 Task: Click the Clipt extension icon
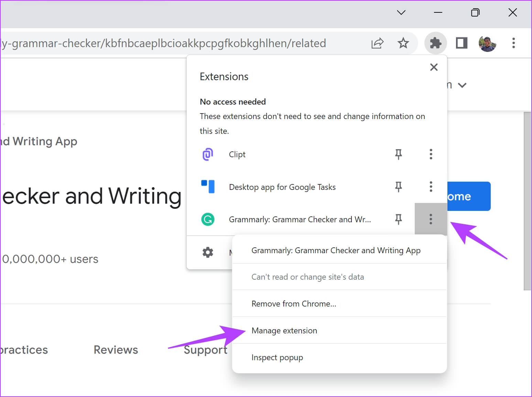(208, 154)
